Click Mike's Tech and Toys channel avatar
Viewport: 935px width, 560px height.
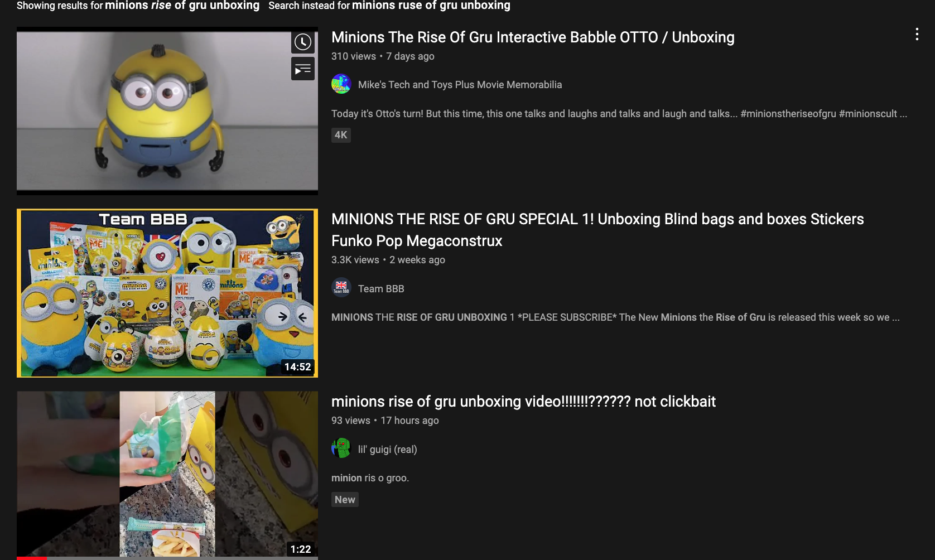coord(341,84)
